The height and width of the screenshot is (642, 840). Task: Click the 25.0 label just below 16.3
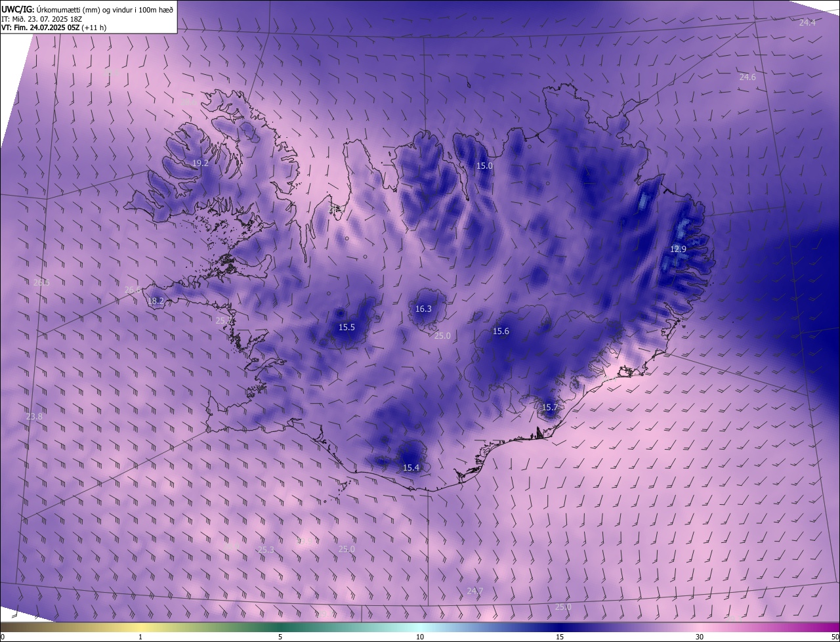pyautogui.click(x=442, y=335)
